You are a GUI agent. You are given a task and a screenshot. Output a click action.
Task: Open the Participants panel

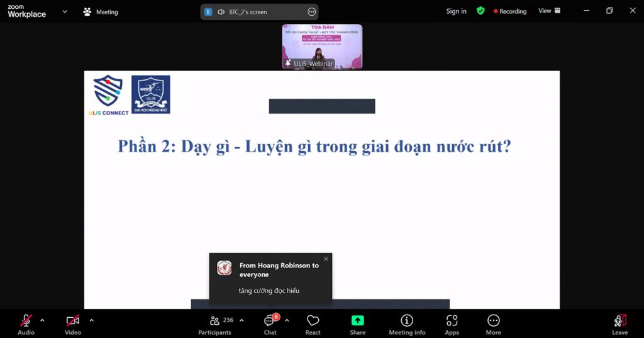point(215,324)
